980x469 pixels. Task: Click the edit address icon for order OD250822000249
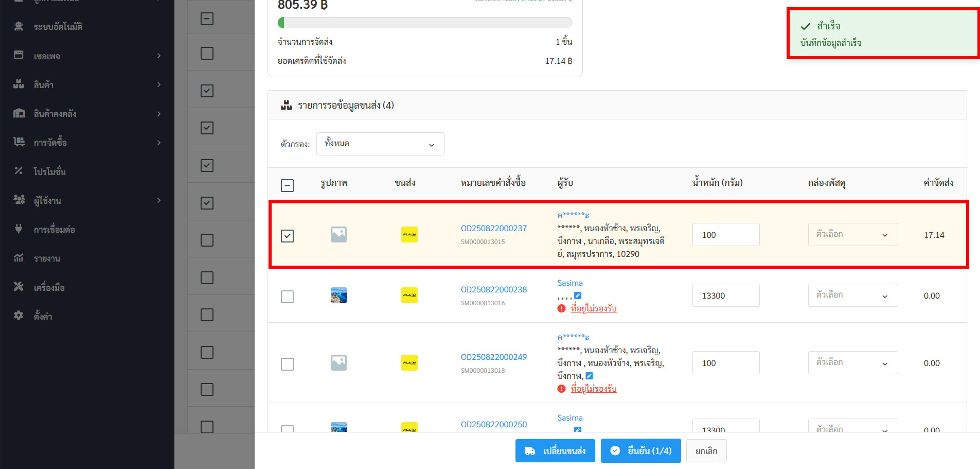click(590, 376)
